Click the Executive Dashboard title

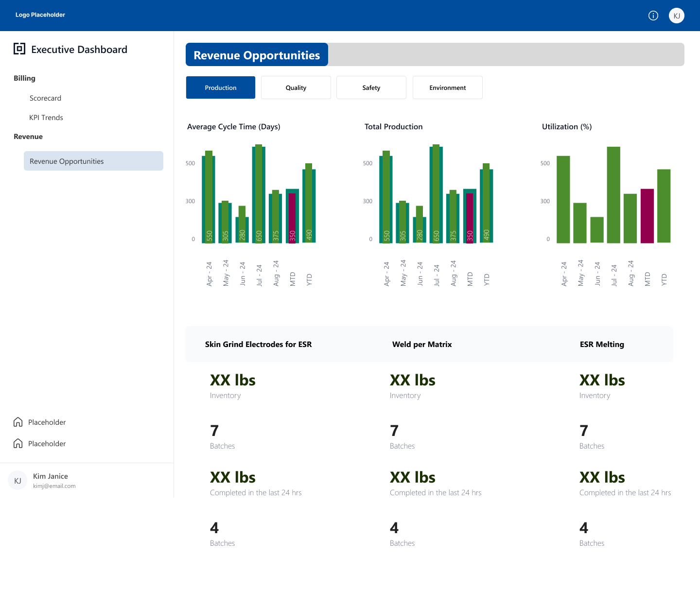pyautogui.click(x=79, y=50)
